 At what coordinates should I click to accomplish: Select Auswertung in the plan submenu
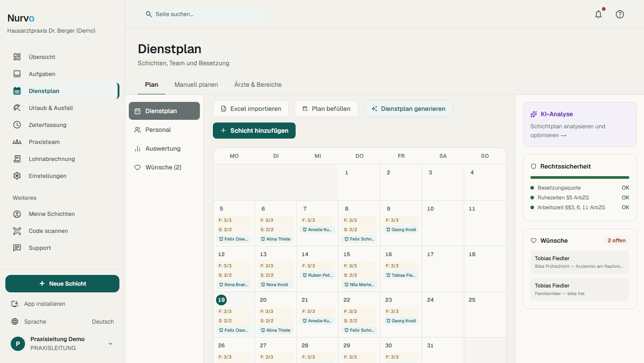[x=164, y=148]
